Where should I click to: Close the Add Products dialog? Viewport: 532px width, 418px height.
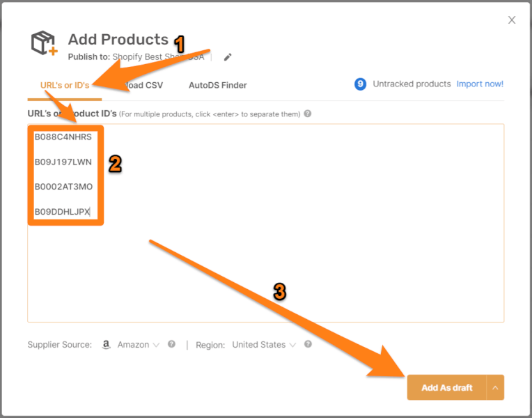pyautogui.click(x=512, y=20)
